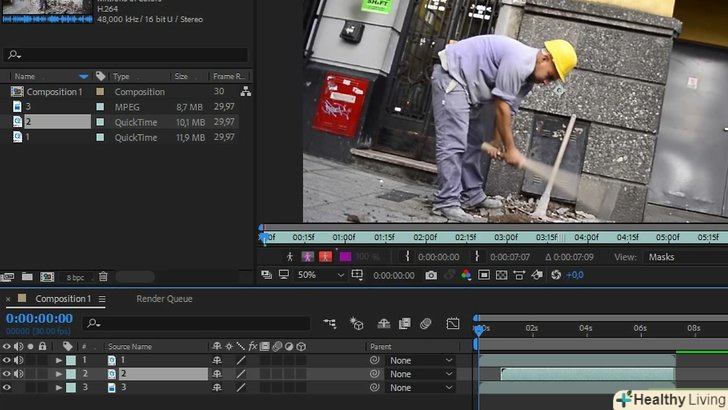Viewport: 728px width, 410px height.
Task: Mute audio of layer 2
Action: [18, 374]
